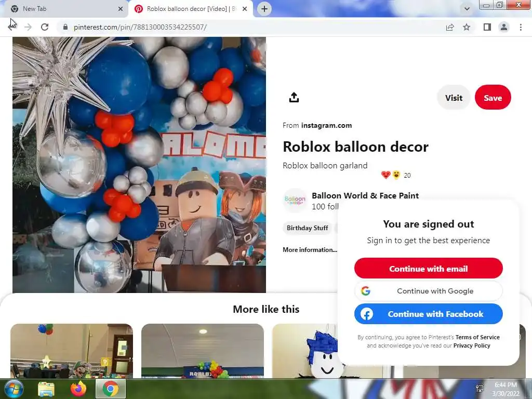Click the Google logo icon
532x399 pixels.
coord(365,291)
